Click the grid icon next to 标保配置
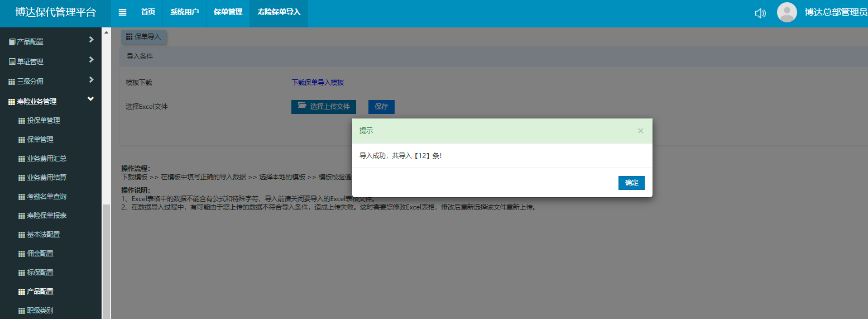The height and width of the screenshot is (319, 868). point(22,273)
